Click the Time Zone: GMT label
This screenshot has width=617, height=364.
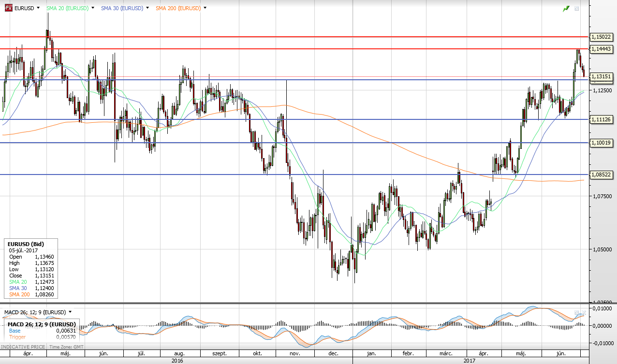[66, 347]
